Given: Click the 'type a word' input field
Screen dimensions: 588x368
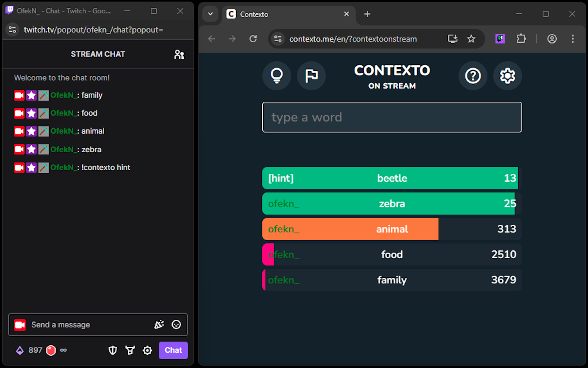Looking at the screenshot, I should 392,117.
